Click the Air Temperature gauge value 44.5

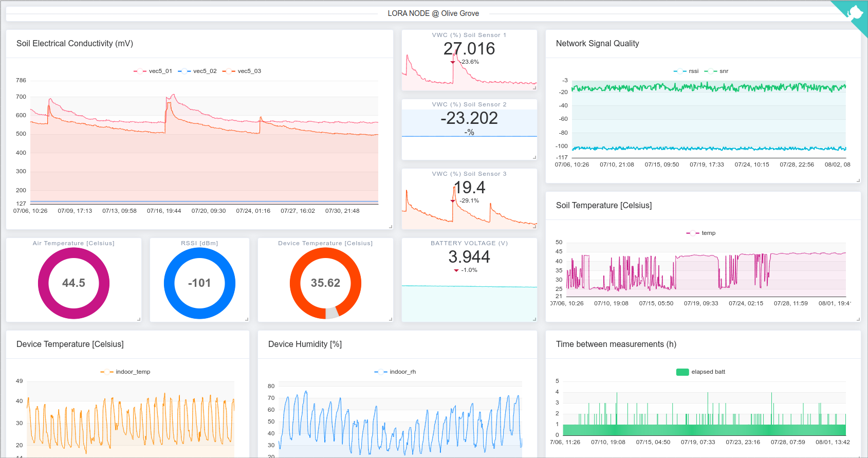pyautogui.click(x=73, y=283)
